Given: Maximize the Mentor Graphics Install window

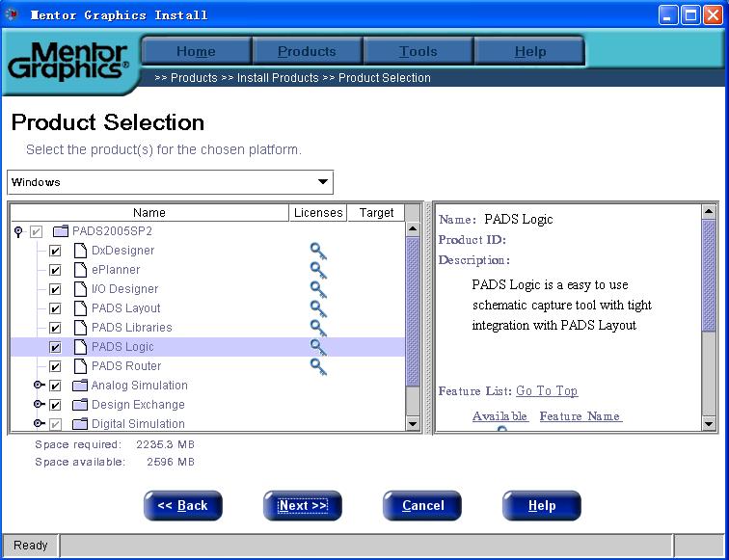Looking at the screenshot, I should pos(690,14).
